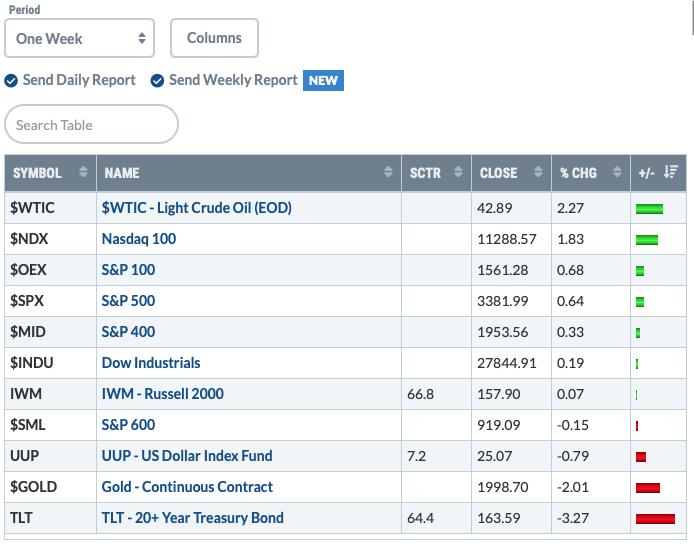694x544 pixels.
Task: Open the Dow Industrials link
Action: click(151, 363)
